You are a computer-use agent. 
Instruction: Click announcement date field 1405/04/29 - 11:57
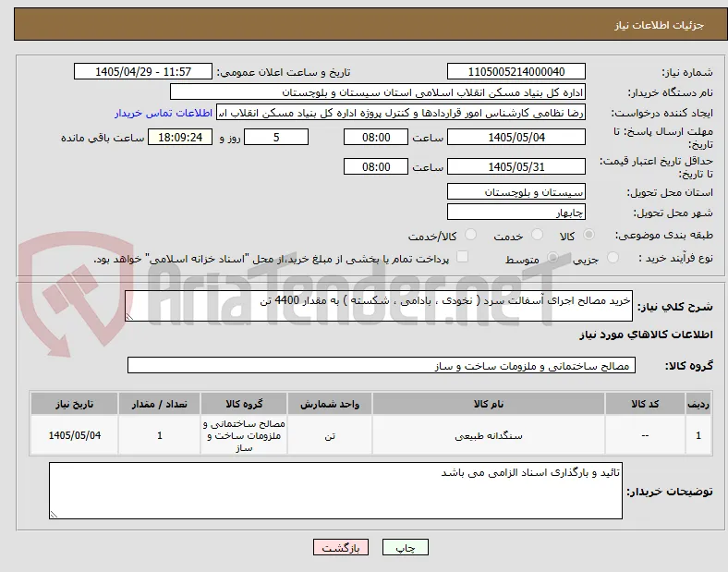[143, 71]
